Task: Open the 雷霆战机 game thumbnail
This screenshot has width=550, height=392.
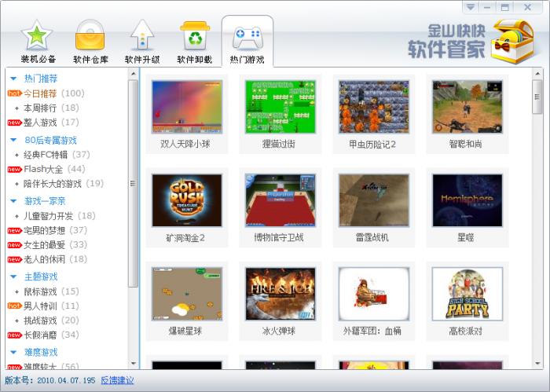Action: coord(374,200)
